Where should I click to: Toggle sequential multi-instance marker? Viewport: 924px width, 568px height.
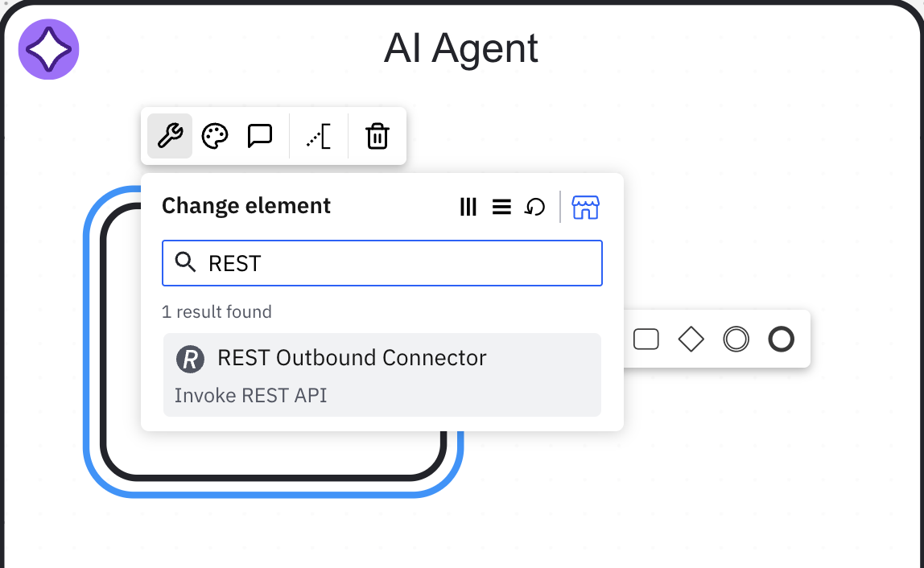[501, 207]
